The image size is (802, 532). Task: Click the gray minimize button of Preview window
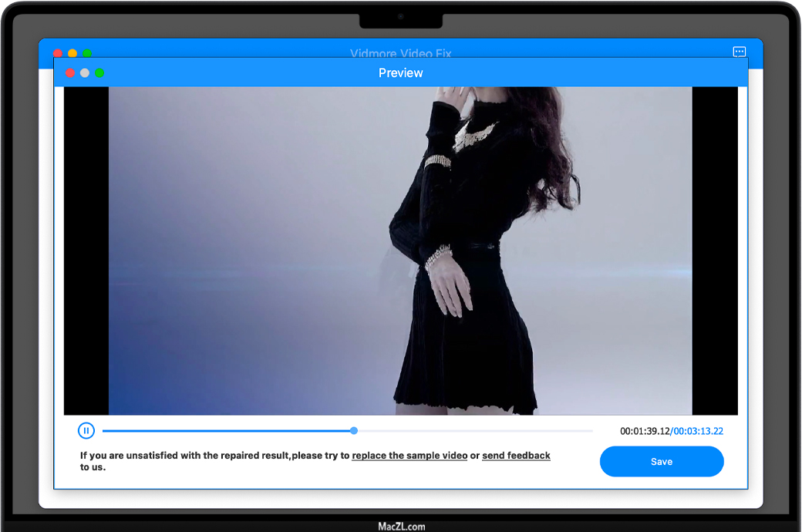85,72
